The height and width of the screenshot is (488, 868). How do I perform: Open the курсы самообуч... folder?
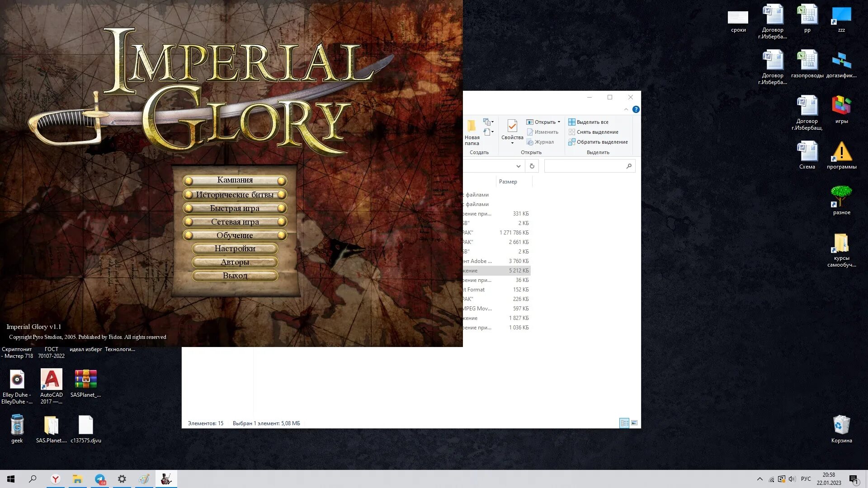tap(841, 250)
